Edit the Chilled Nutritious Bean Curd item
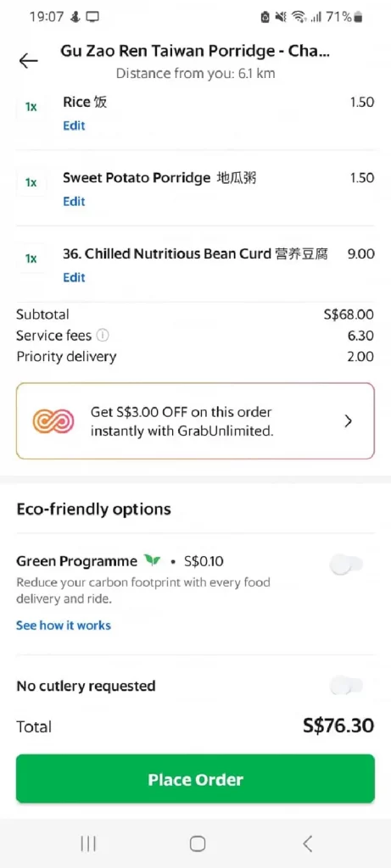 pos(74,277)
